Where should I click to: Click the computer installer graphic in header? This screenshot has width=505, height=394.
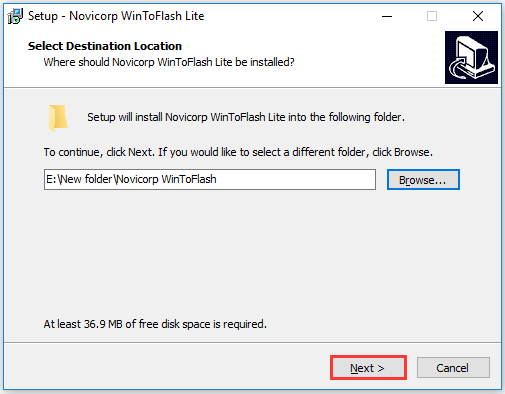pos(471,57)
